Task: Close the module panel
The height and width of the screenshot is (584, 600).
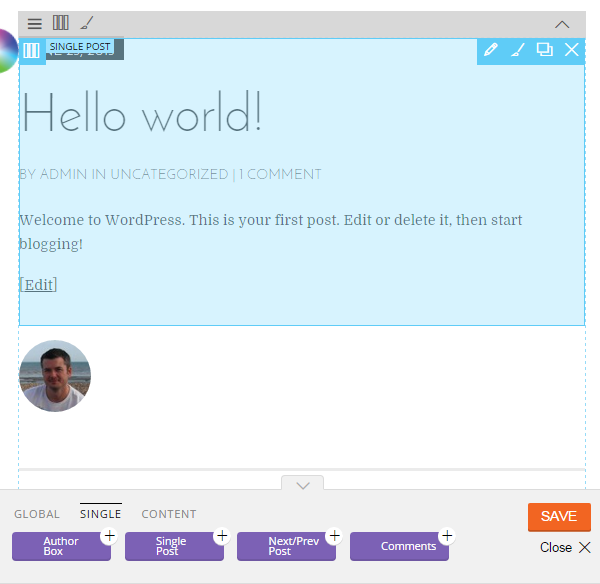Action: tap(565, 547)
